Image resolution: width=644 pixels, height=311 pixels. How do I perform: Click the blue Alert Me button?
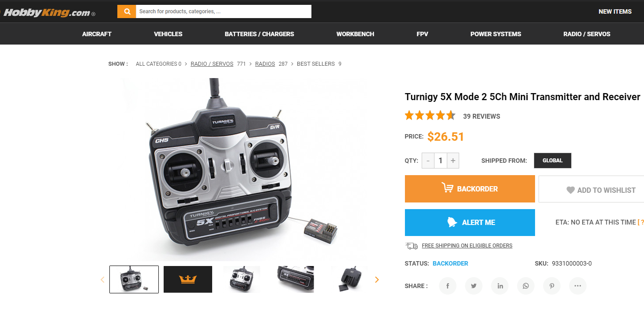470,222
